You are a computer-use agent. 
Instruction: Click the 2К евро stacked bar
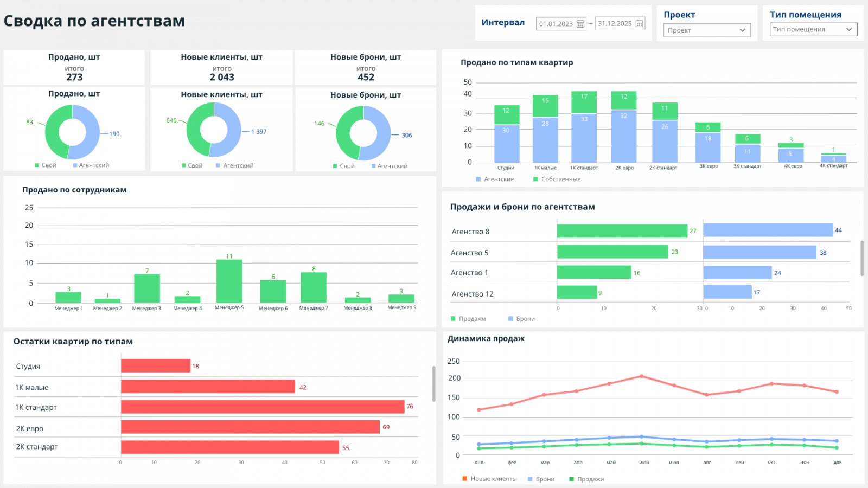coord(624,127)
